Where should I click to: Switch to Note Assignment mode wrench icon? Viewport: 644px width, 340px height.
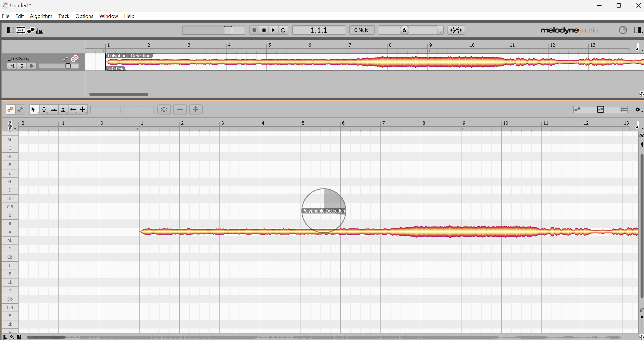[x=20, y=109]
